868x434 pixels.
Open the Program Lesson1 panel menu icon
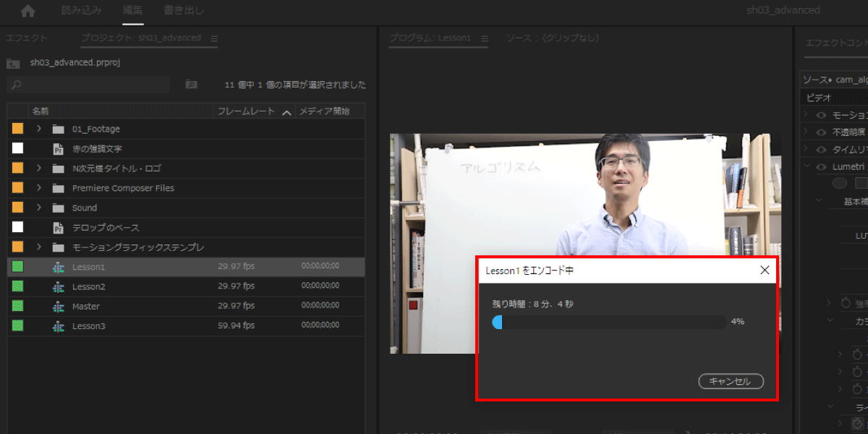(x=485, y=38)
